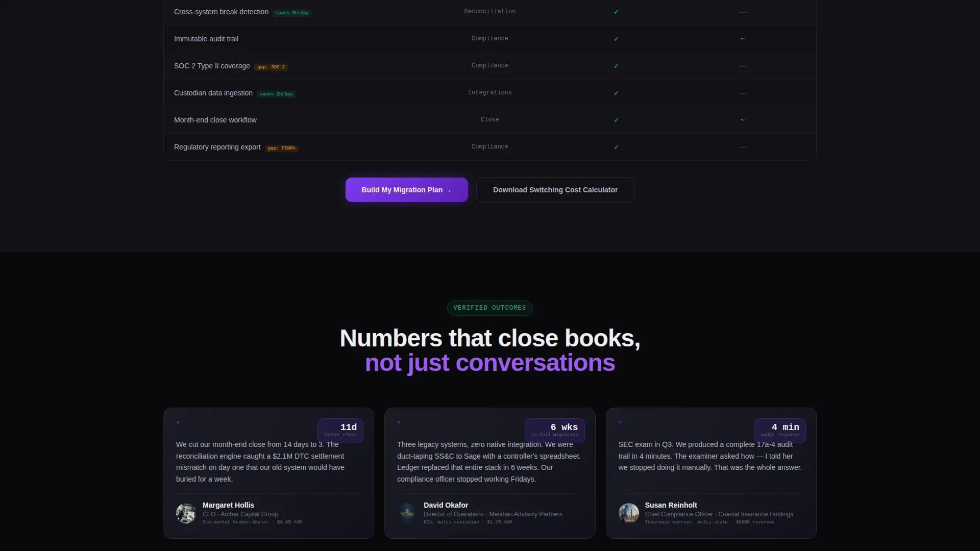
Task: Click the orange tilde in Immutable audit trail row
Action: [743, 39]
